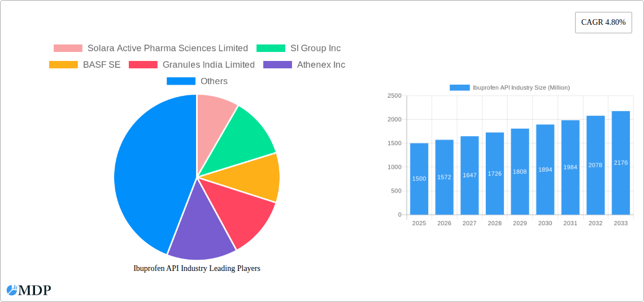The image size is (644, 302).
Task: Click the 2030 bar showing 1894
Action: [x=545, y=169]
